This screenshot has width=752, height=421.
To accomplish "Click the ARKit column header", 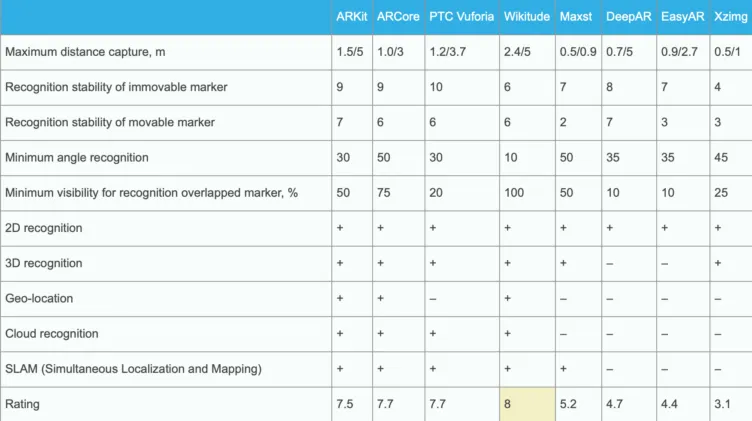I will pyautogui.click(x=352, y=17).
